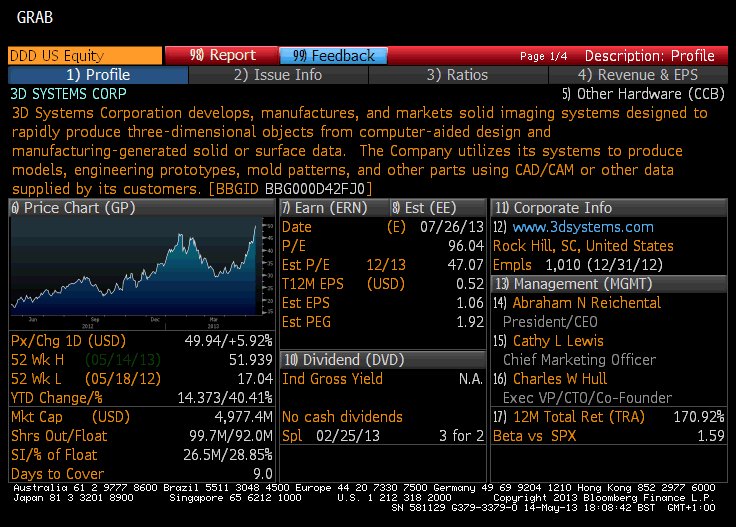Click the DDD price chart thumbnail
This screenshot has width=736, height=527.
[x=141, y=273]
